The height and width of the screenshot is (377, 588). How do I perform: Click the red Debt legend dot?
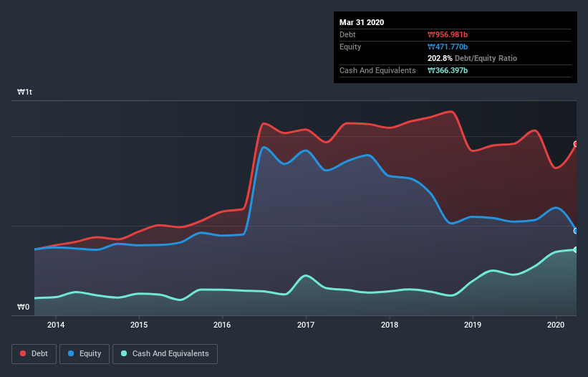[x=23, y=353]
